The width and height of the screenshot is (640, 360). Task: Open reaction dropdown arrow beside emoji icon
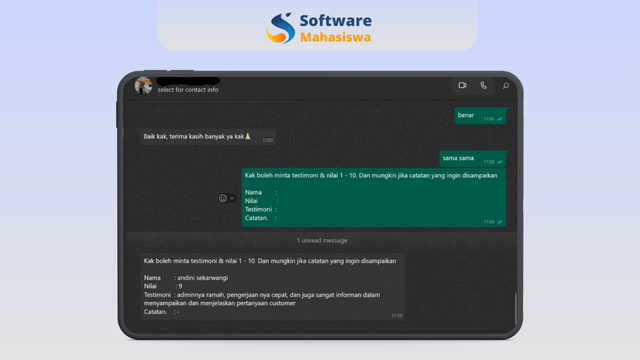pyautogui.click(x=232, y=198)
